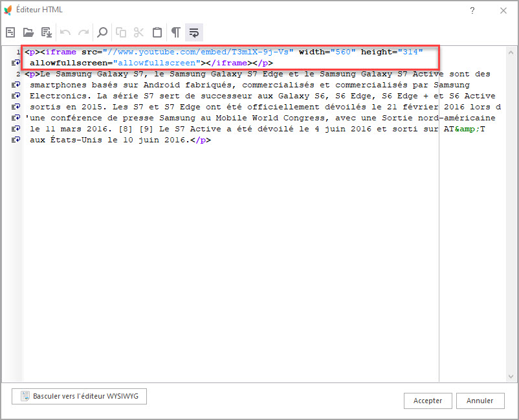
Task: Click the height value "314"
Action: [x=410, y=52]
